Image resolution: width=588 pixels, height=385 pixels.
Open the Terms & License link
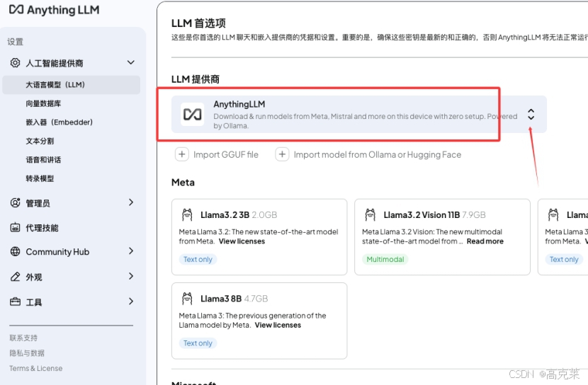[x=36, y=368]
